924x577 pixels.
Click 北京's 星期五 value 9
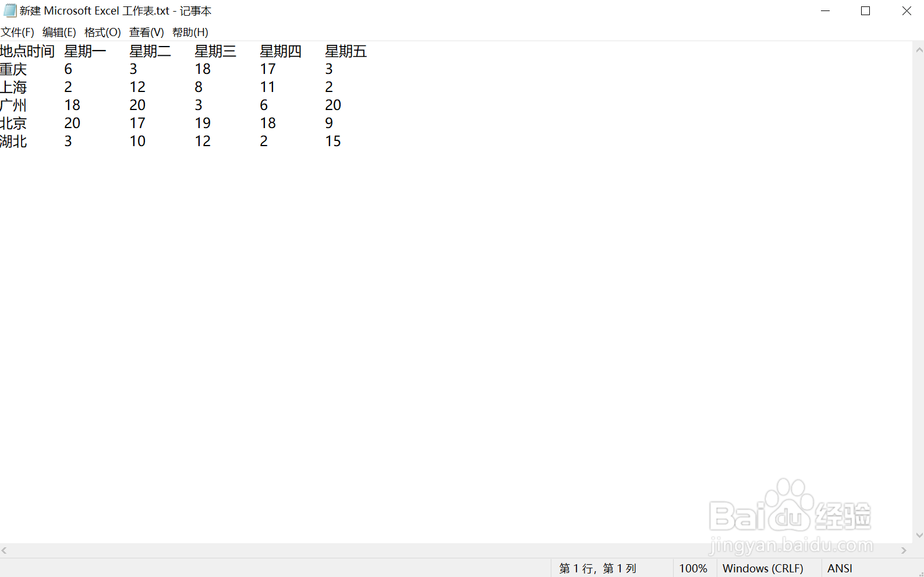click(x=329, y=123)
